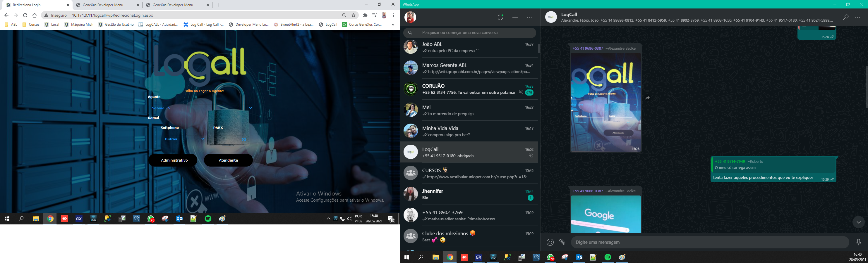868x263 pixels.
Task: Switch to Redireciona Login tab
Action: (x=36, y=5)
